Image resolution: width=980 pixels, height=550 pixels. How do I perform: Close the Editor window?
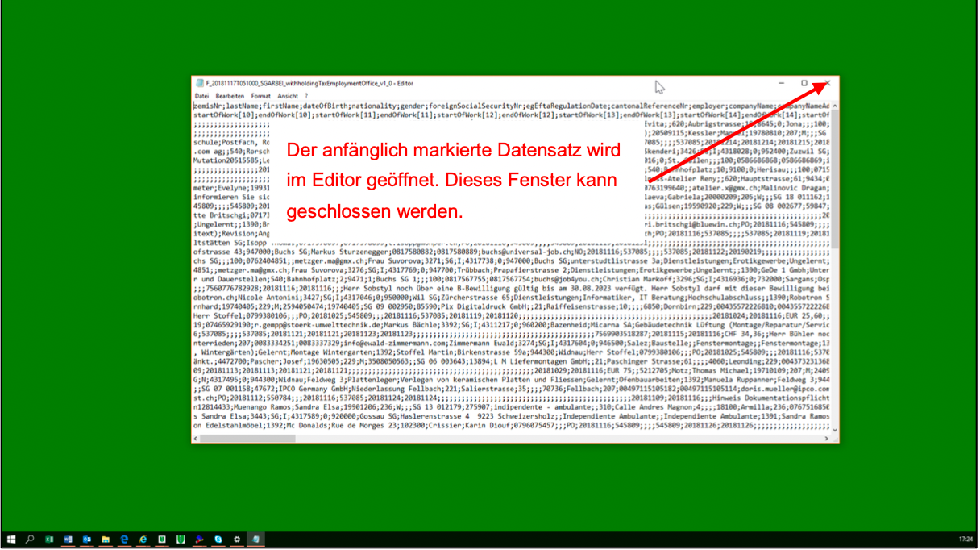[x=828, y=83]
